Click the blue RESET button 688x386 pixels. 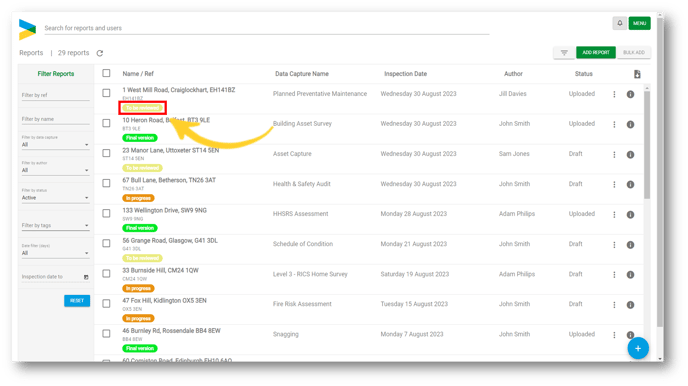(x=77, y=300)
